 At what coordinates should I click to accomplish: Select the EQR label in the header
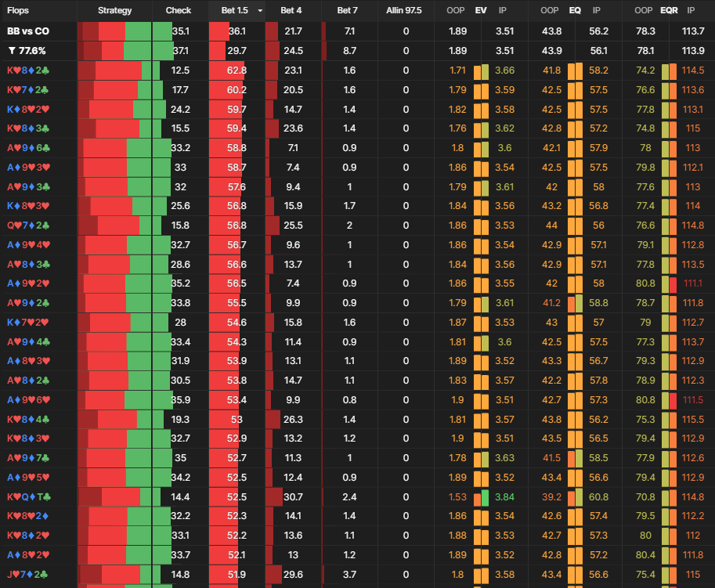669,11
